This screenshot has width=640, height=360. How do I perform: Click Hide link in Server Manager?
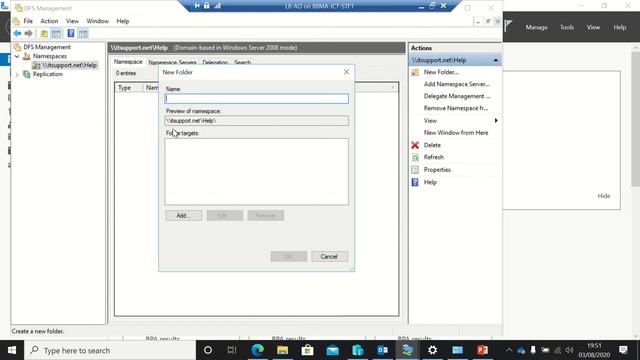[604, 196]
